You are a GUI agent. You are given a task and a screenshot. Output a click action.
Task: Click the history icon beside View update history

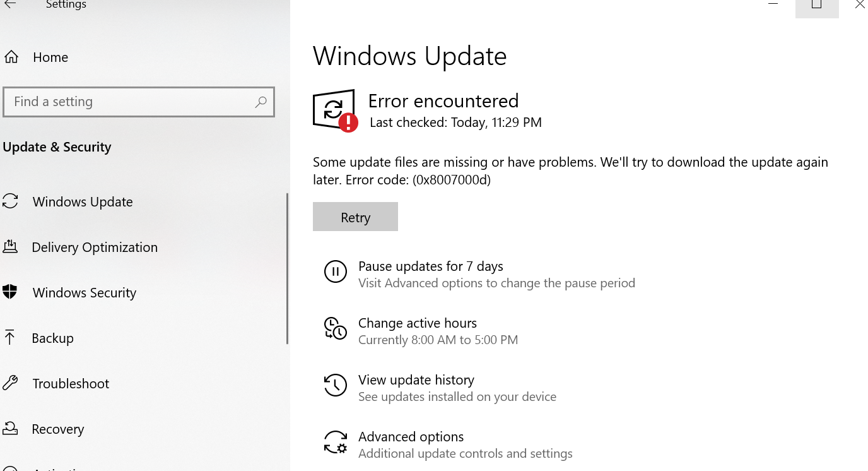point(336,385)
